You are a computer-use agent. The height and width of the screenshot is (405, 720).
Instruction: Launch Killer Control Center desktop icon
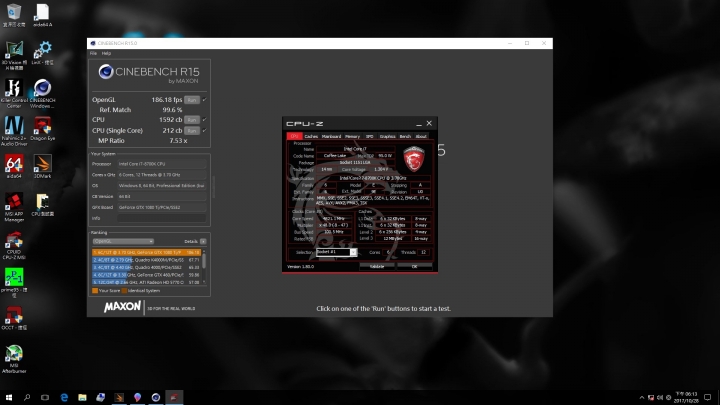pos(14,93)
